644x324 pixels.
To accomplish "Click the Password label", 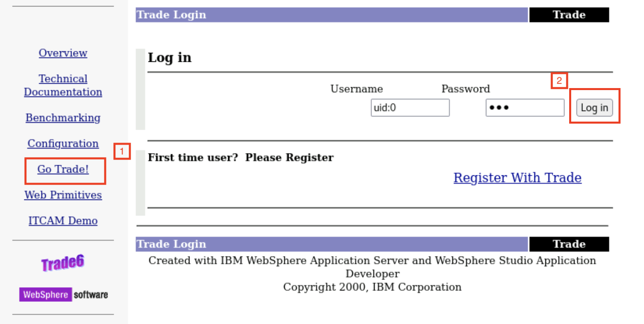I will [x=466, y=89].
